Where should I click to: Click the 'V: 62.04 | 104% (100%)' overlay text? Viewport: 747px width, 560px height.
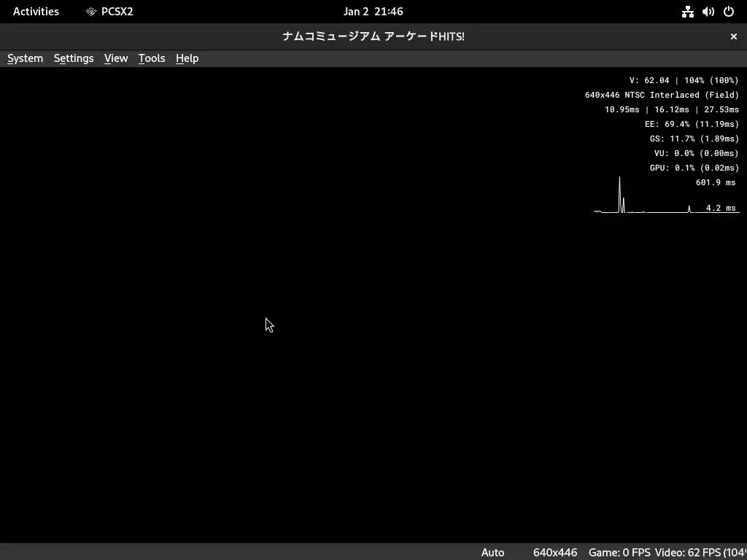click(x=684, y=80)
